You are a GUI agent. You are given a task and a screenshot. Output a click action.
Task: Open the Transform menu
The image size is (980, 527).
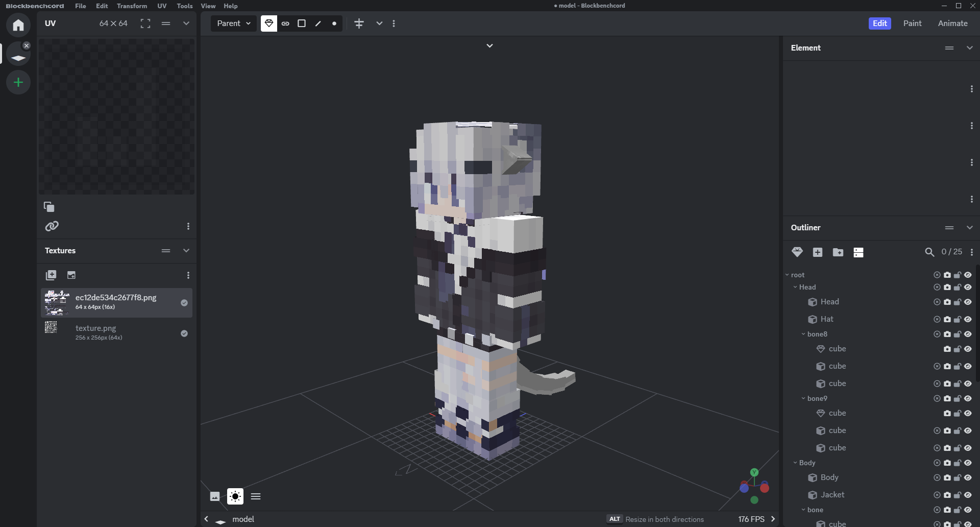tap(132, 6)
